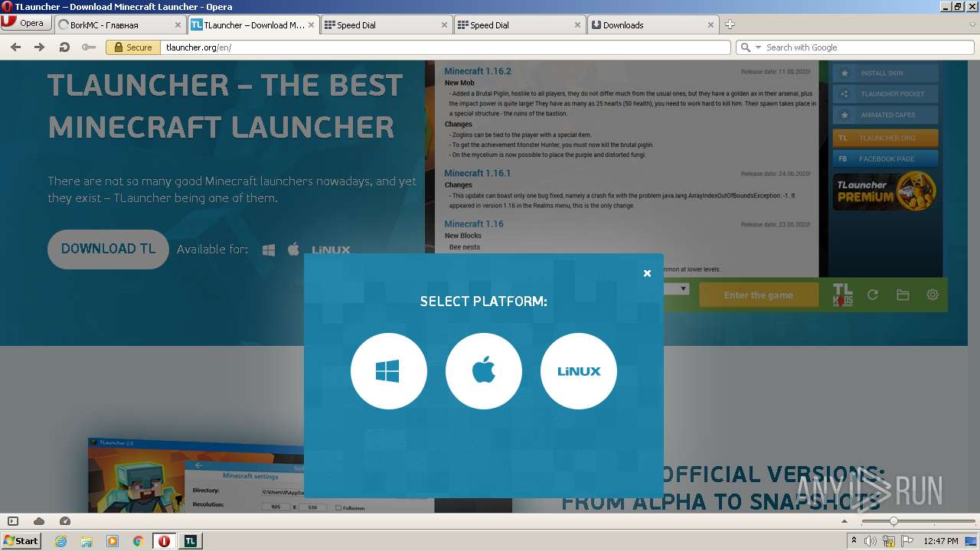Open the Windows Start menu

click(x=21, y=540)
